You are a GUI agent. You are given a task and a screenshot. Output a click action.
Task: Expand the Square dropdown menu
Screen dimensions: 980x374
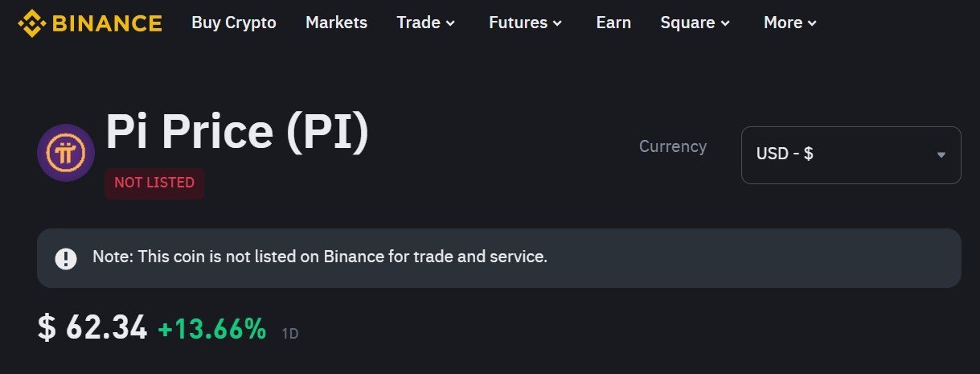695,23
